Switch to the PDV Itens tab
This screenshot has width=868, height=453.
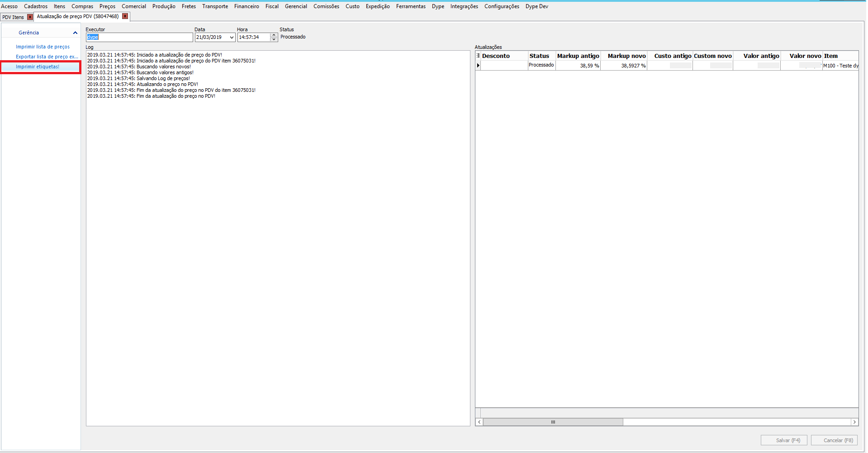(13, 17)
